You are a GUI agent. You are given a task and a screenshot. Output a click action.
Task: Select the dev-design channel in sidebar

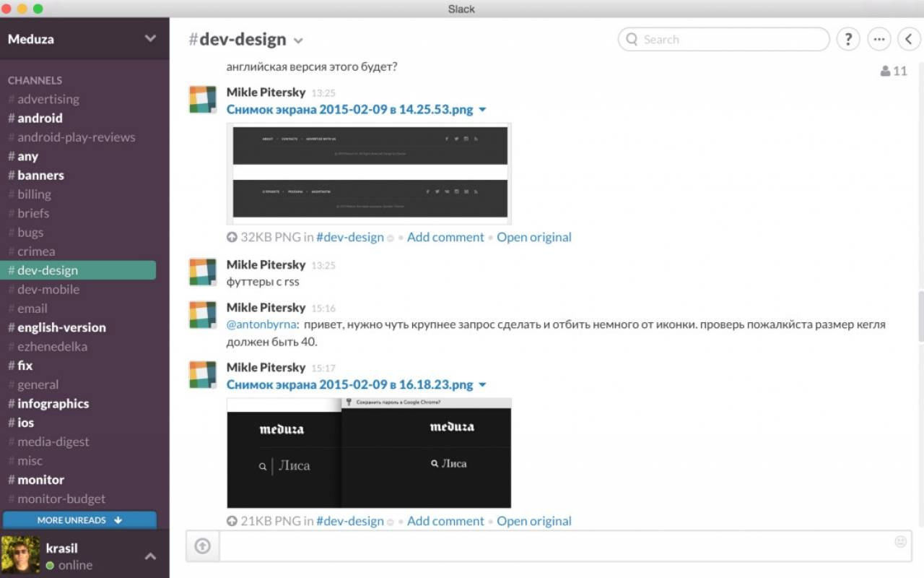click(x=78, y=270)
